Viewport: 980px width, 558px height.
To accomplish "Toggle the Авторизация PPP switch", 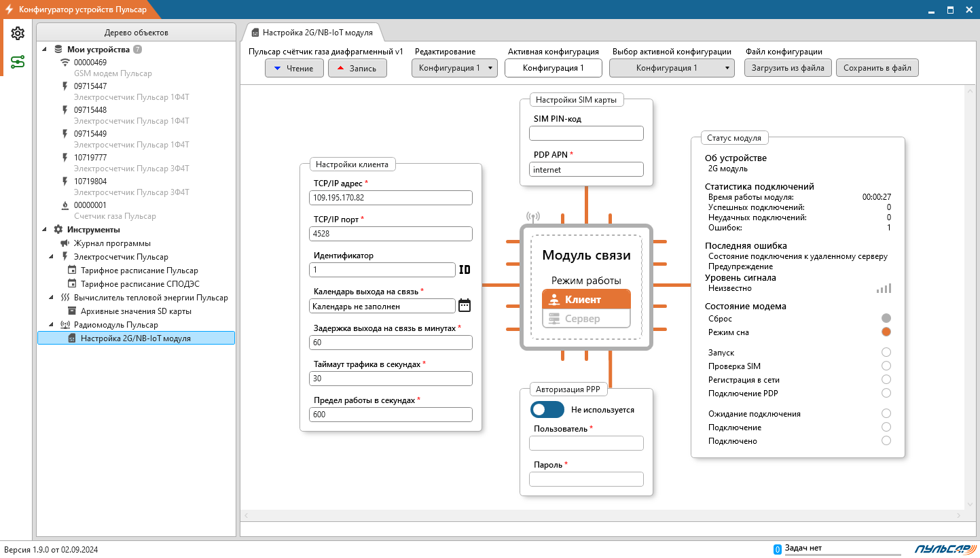I will (x=547, y=410).
